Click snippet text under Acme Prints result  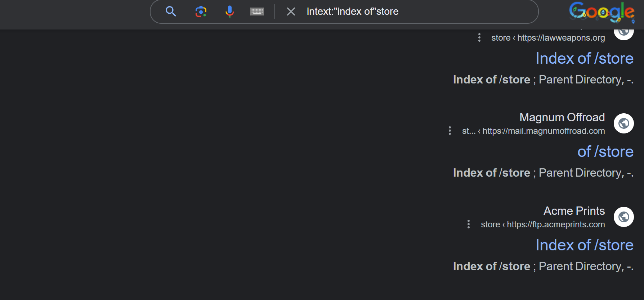pos(543,266)
